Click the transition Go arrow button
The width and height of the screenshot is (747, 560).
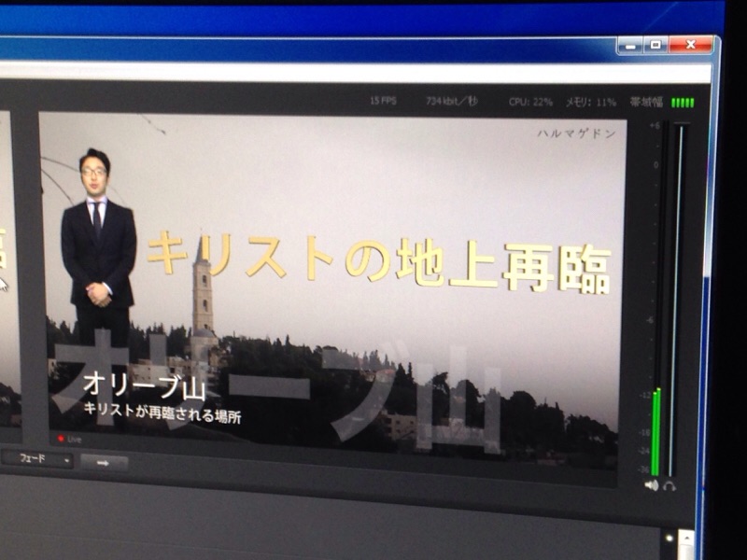point(104,462)
